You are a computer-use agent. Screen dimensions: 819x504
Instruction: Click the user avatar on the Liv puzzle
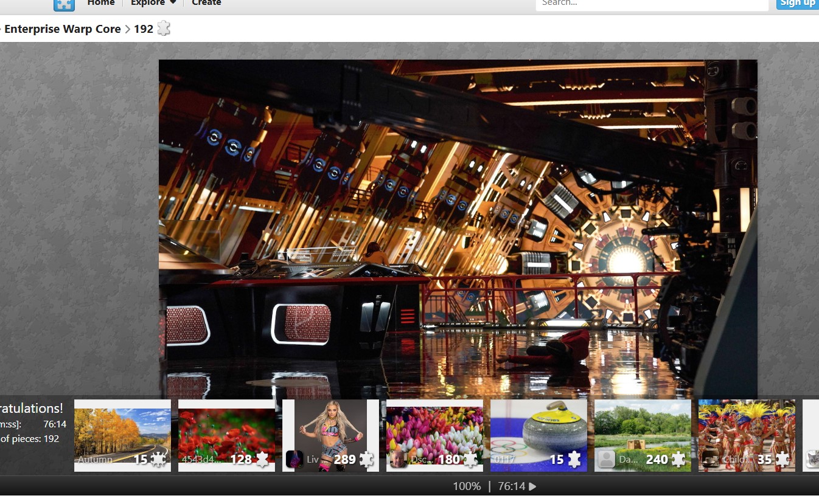(294, 459)
